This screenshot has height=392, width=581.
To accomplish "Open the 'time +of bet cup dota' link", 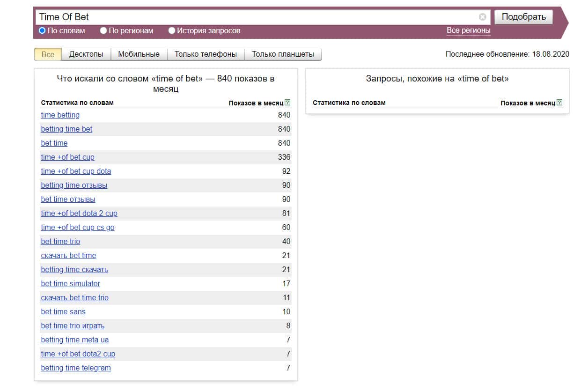I will pyautogui.click(x=76, y=171).
